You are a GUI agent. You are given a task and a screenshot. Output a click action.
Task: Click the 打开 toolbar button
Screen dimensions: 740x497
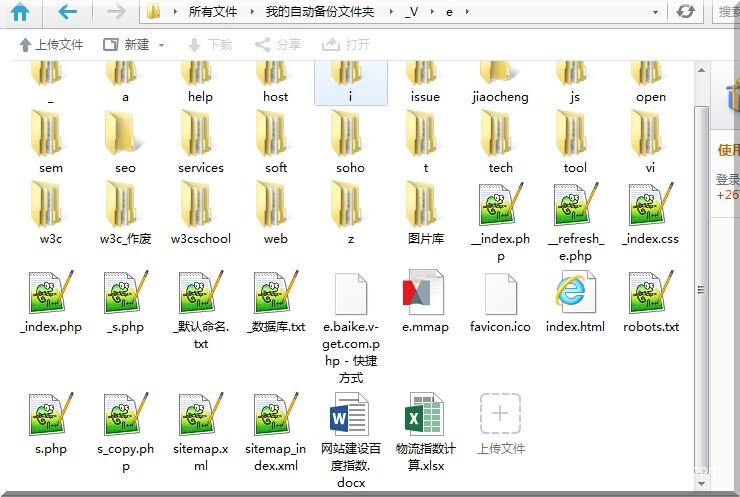(x=346, y=45)
